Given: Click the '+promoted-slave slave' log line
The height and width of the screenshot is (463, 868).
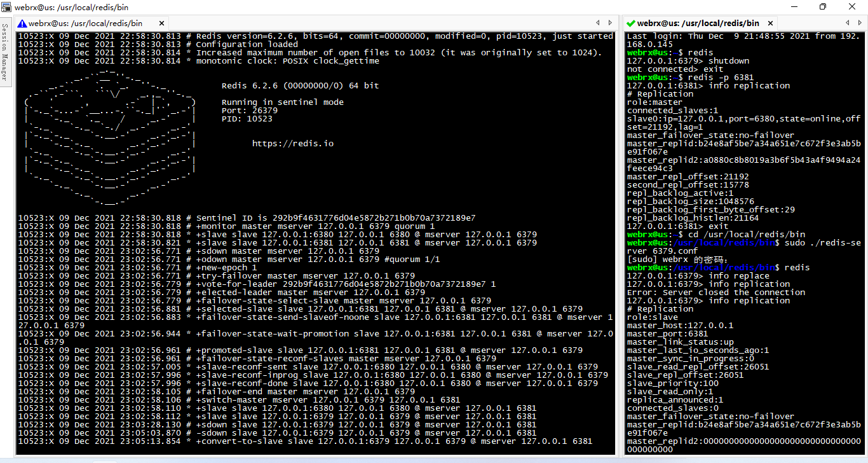Looking at the screenshot, I should point(300,350).
